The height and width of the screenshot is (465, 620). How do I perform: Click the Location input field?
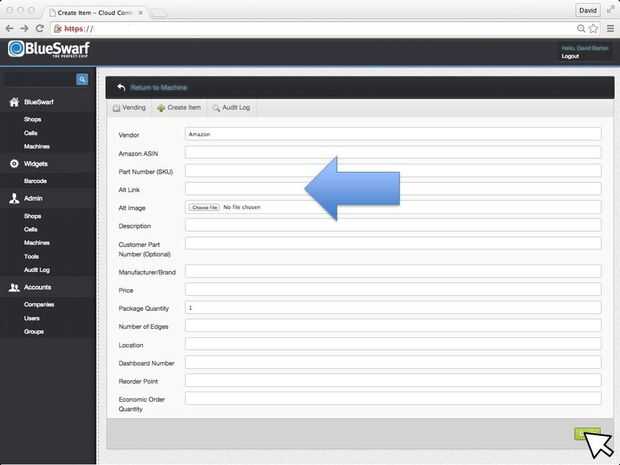point(393,344)
